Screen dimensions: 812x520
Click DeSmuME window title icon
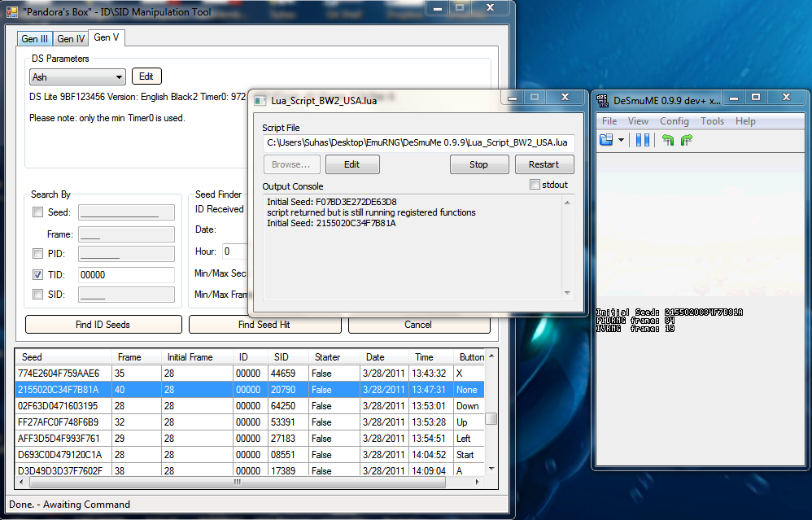tap(603, 100)
